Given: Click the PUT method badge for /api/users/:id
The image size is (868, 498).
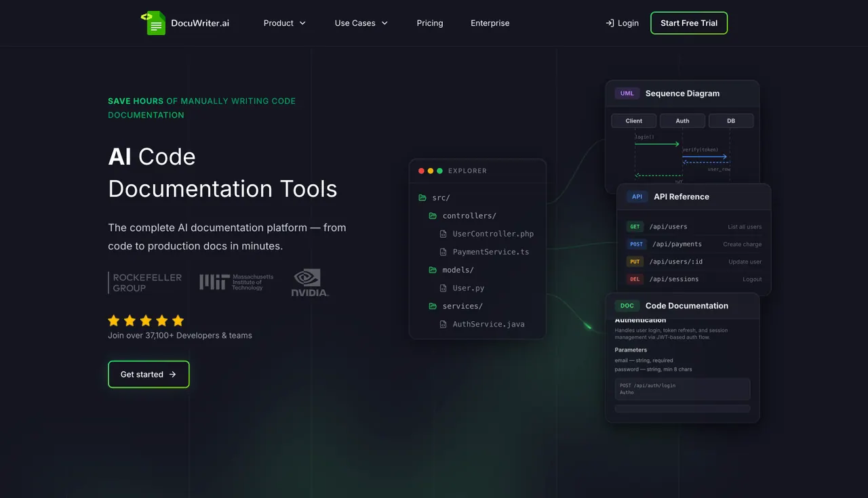Looking at the screenshot, I should point(635,262).
